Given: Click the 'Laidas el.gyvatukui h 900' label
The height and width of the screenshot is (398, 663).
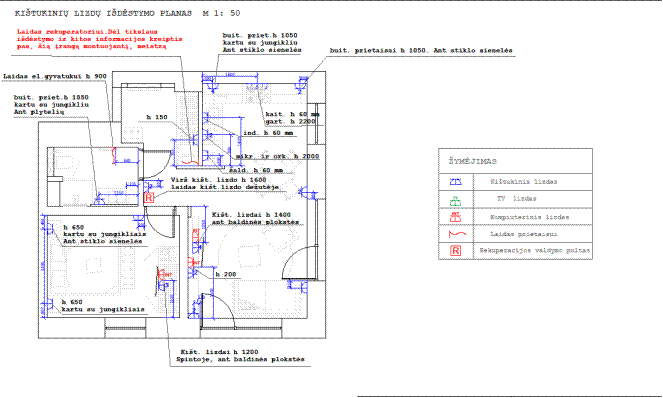Looking at the screenshot, I should coord(55,77).
